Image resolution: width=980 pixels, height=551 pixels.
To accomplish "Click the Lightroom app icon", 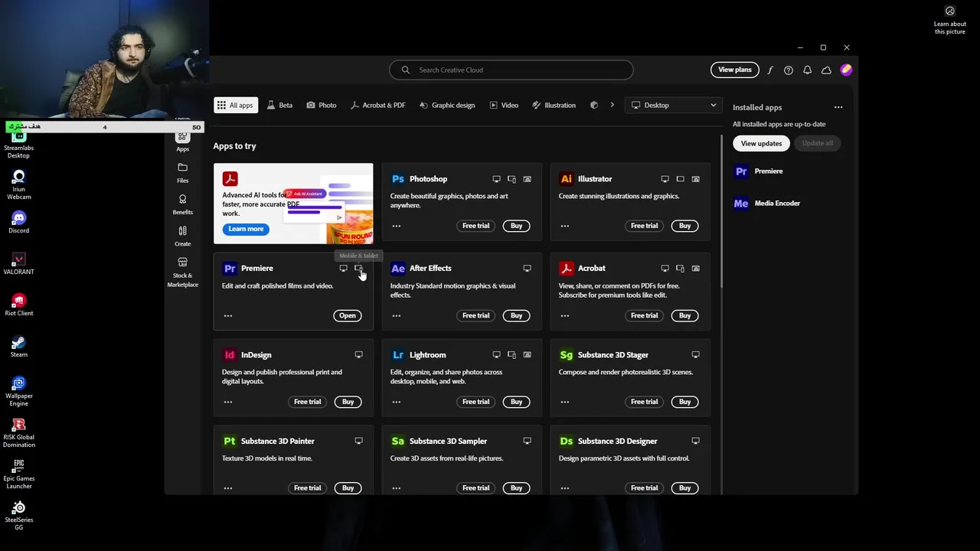I will click(x=397, y=355).
